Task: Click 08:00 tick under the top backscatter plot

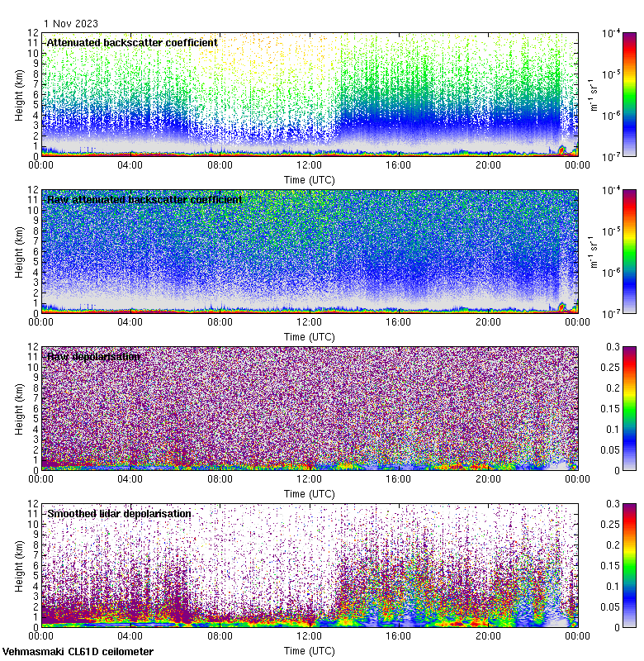Action: [220, 164]
